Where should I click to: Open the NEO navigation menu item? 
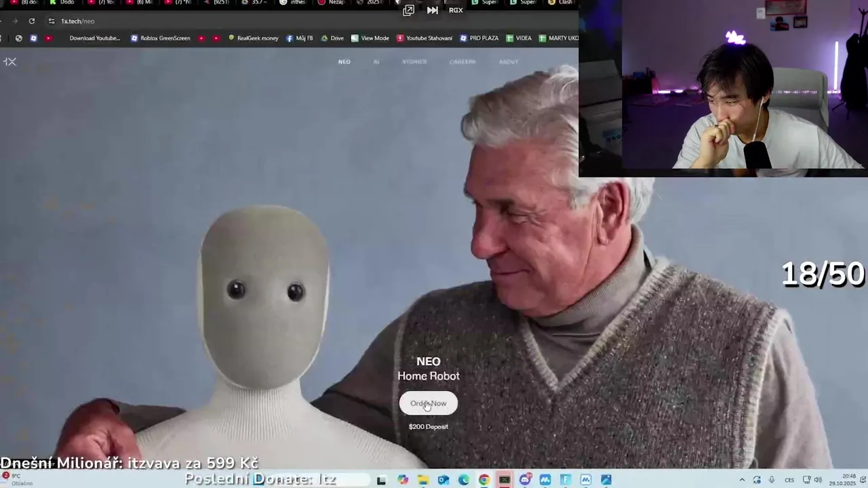344,62
